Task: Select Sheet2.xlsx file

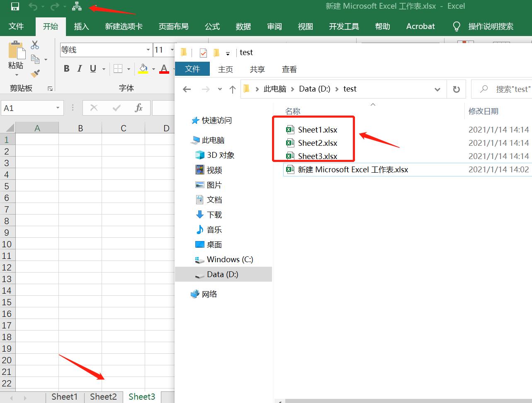Action: point(318,143)
